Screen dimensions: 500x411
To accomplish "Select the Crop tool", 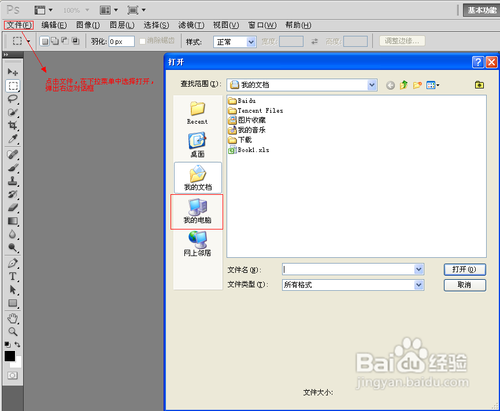I will [13, 125].
